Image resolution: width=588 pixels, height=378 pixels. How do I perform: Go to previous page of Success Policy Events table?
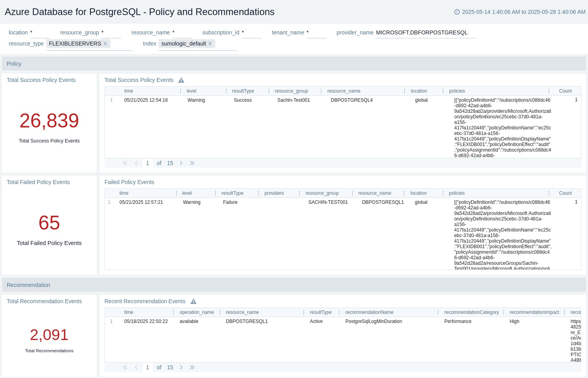coord(136,163)
